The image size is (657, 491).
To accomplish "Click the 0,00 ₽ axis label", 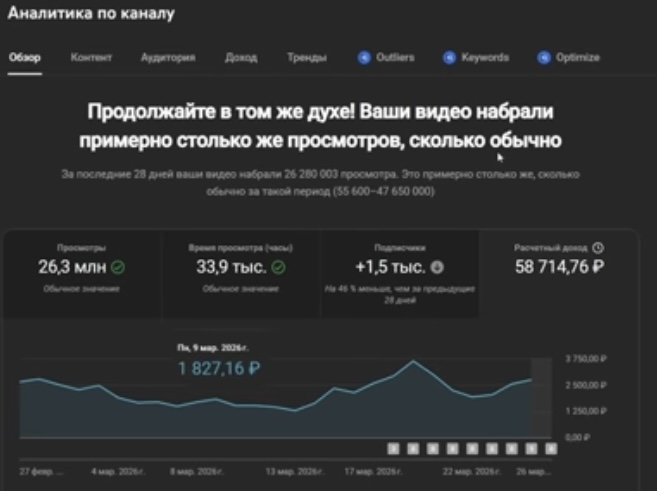I will (x=578, y=437).
